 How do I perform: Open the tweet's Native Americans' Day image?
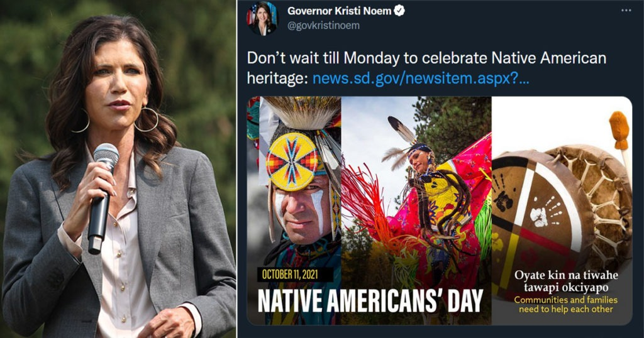pyautogui.click(x=439, y=211)
